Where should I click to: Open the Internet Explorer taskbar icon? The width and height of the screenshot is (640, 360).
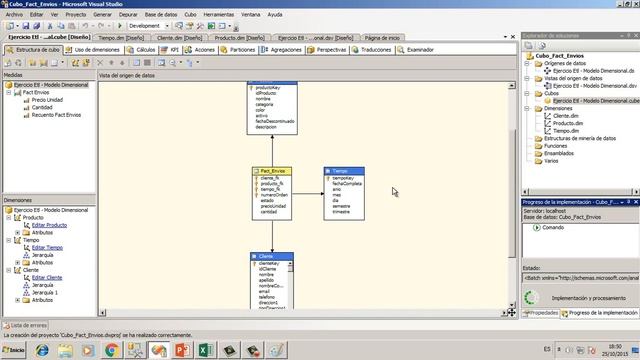coord(42,350)
